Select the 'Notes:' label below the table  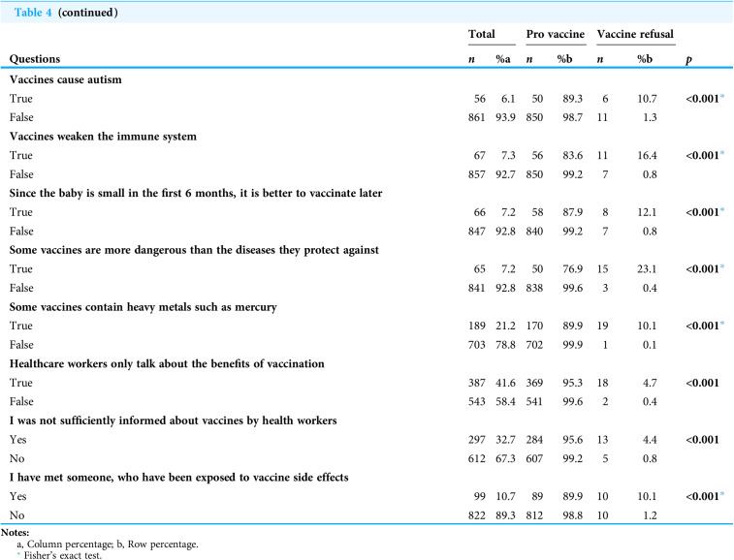[15, 533]
